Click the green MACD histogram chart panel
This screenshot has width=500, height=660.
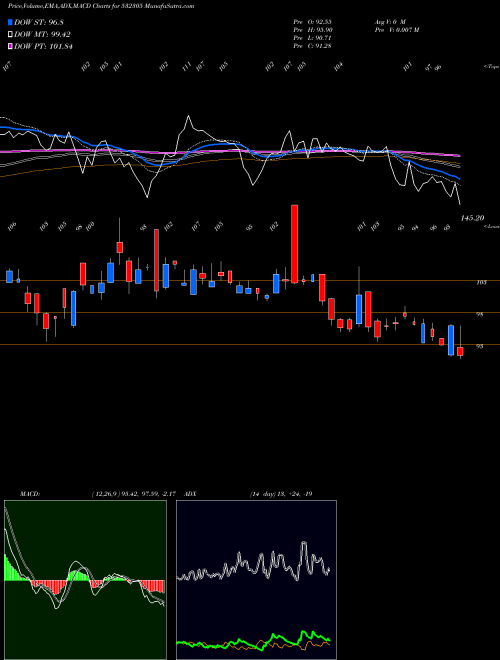[x=85, y=580]
